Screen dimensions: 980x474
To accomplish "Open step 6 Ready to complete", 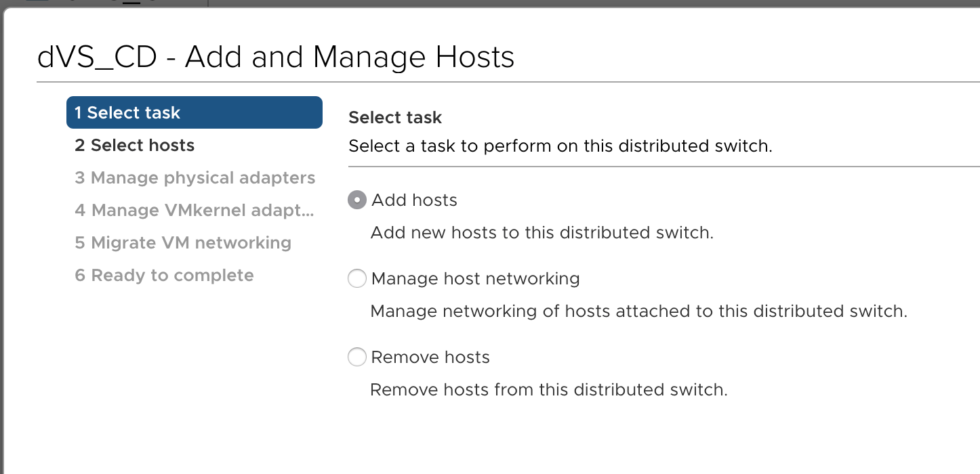I will [164, 276].
